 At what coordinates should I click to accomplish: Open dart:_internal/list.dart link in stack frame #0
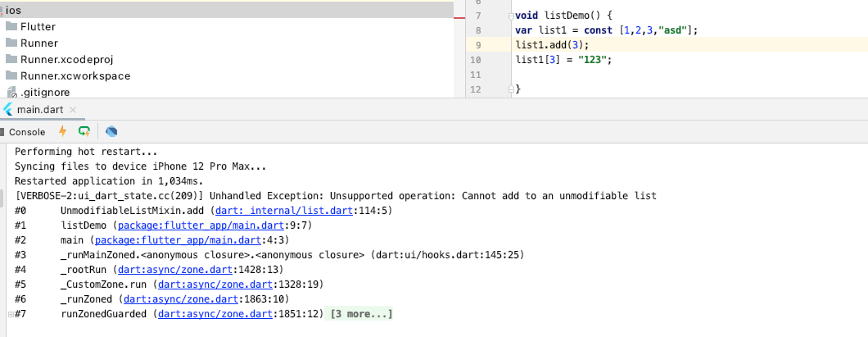[x=284, y=211]
